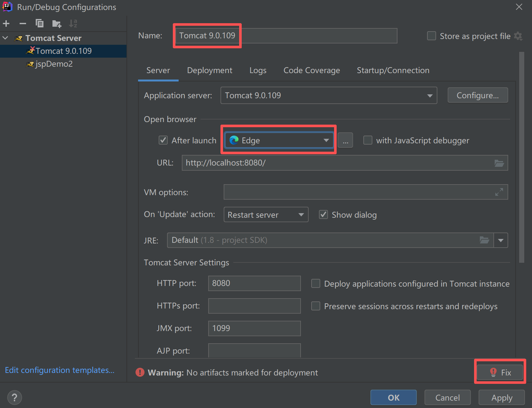This screenshot has height=408, width=532.
Task: Click the Apply button
Action: tap(502, 397)
